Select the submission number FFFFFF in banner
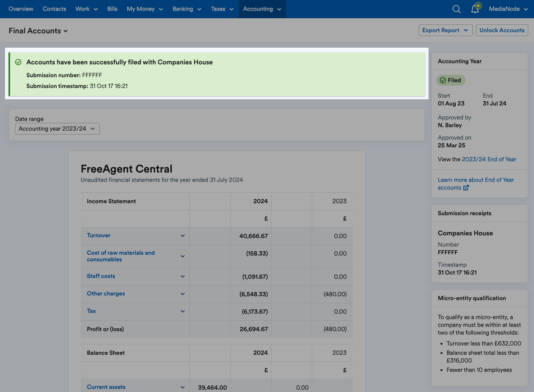534x392 pixels. click(x=92, y=75)
